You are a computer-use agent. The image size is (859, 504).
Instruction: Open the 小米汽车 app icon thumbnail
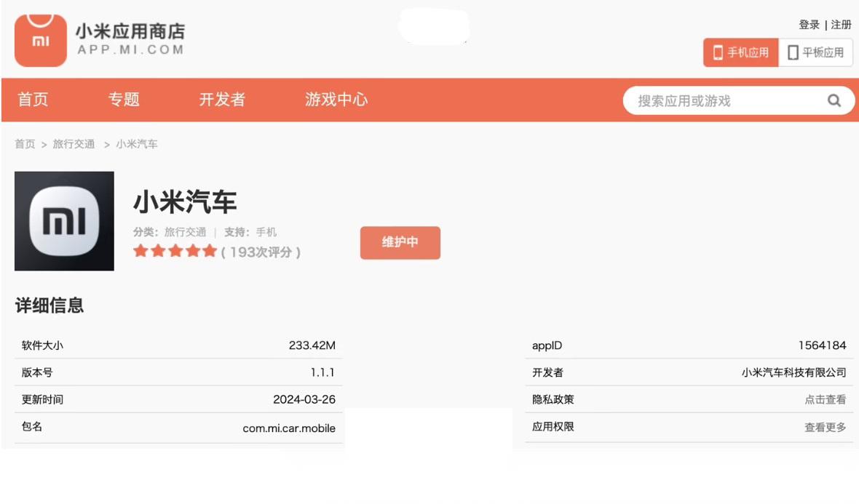tap(64, 221)
